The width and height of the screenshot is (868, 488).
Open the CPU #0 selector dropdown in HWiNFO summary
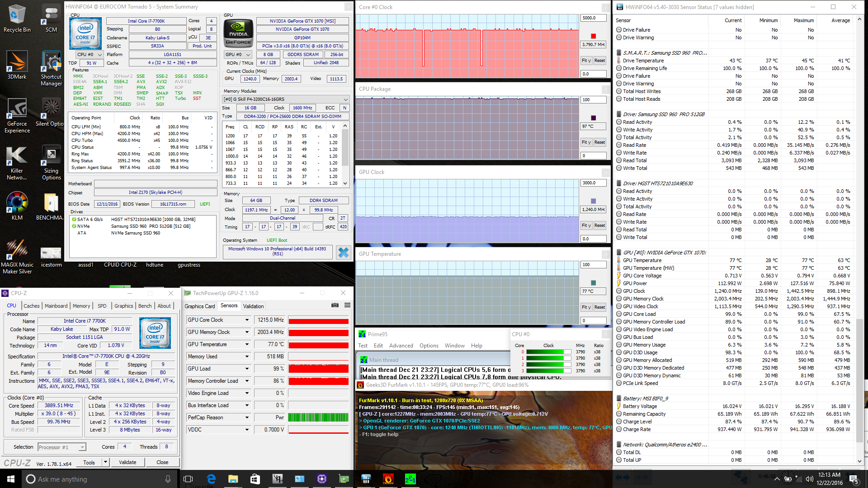pos(90,55)
